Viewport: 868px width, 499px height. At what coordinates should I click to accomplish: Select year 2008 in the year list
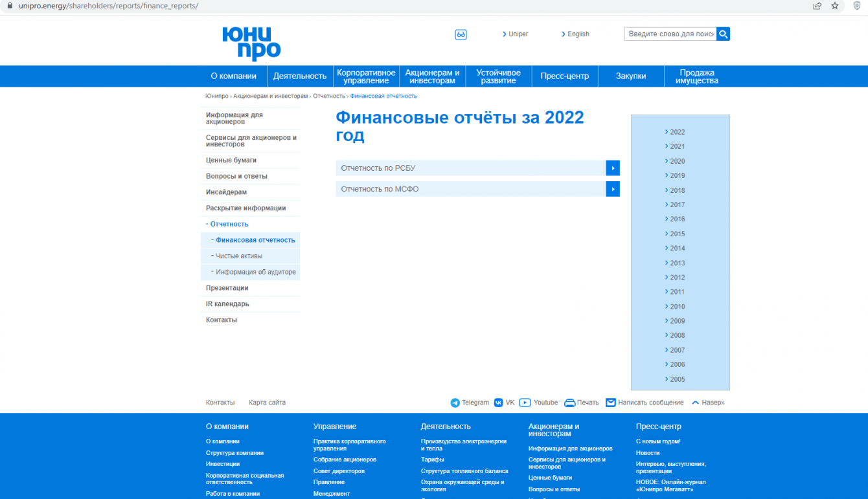[x=678, y=335]
